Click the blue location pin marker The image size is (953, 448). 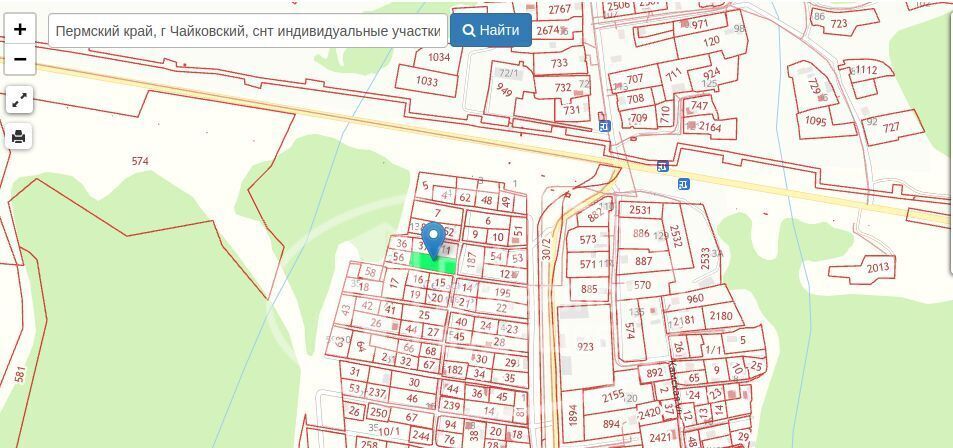tap(432, 240)
